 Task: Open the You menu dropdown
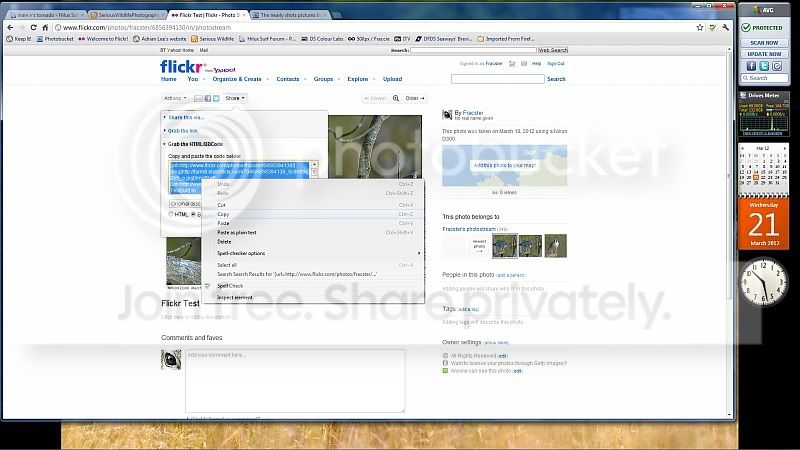click(x=196, y=79)
